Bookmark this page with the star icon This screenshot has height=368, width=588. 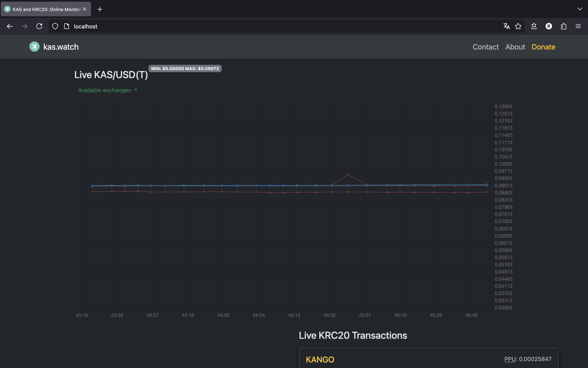(x=518, y=26)
